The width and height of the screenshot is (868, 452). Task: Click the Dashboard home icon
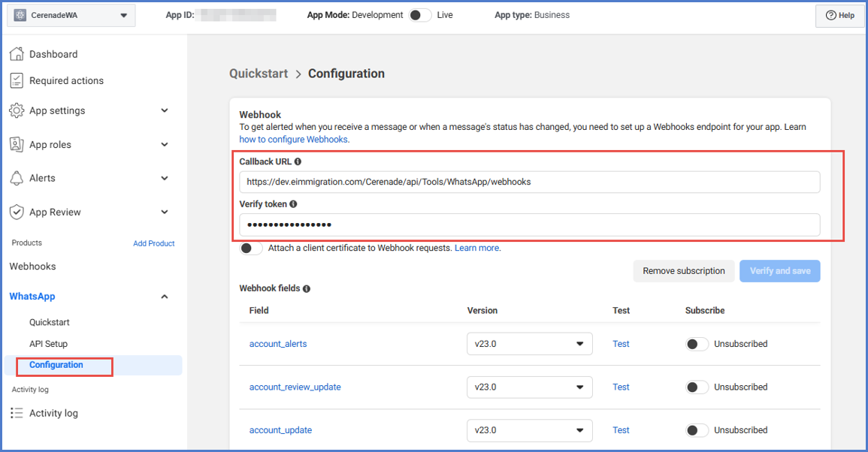17,54
